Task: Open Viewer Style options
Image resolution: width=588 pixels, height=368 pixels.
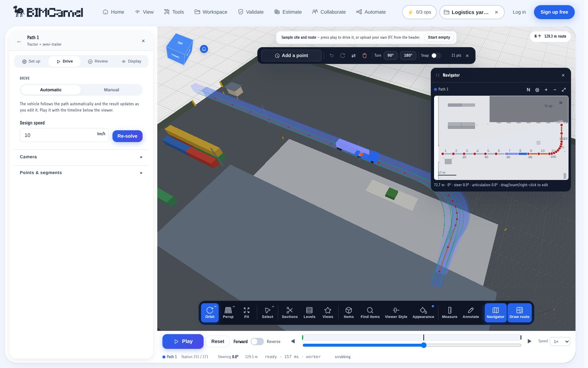Action: coord(396,313)
